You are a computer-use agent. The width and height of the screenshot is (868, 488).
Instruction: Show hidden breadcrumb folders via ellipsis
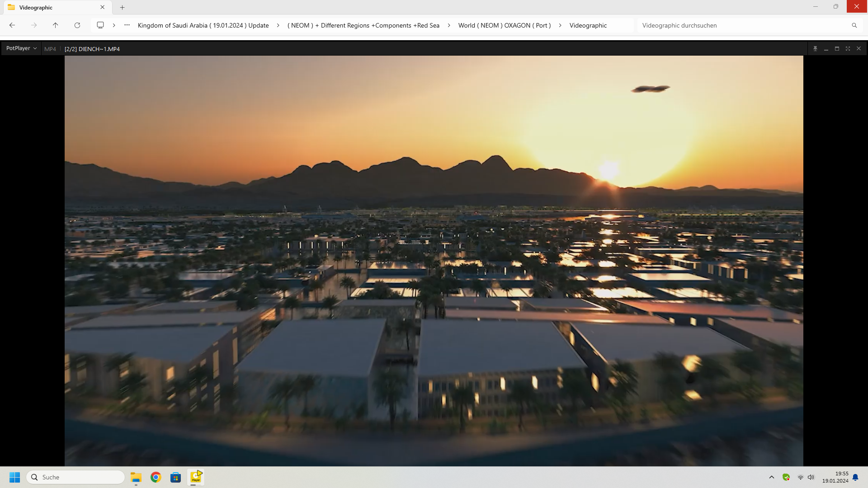click(x=127, y=25)
